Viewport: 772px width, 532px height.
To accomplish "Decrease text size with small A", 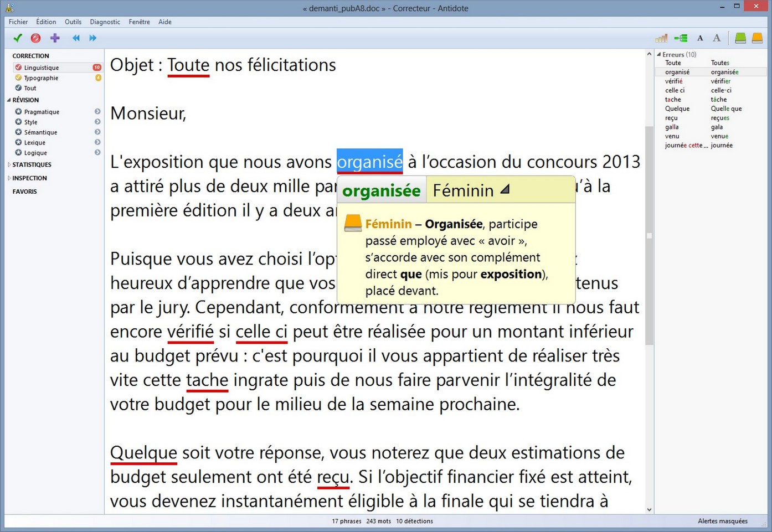I will [700, 38].
